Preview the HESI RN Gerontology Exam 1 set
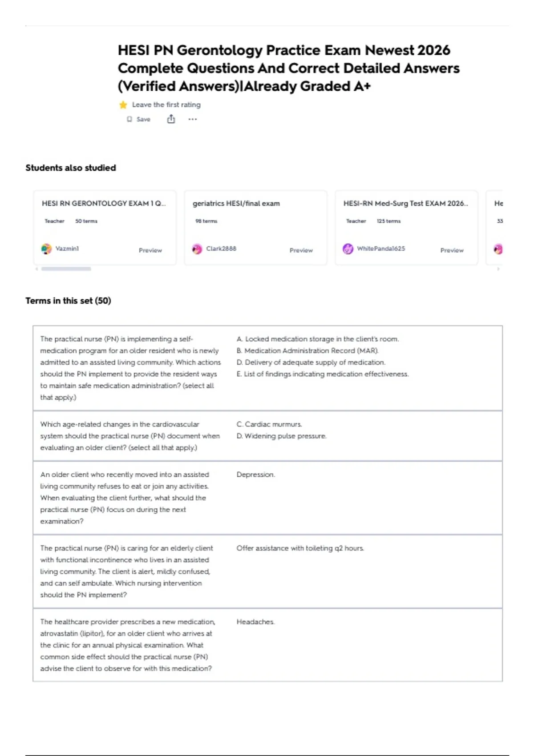 coord(150,250)
